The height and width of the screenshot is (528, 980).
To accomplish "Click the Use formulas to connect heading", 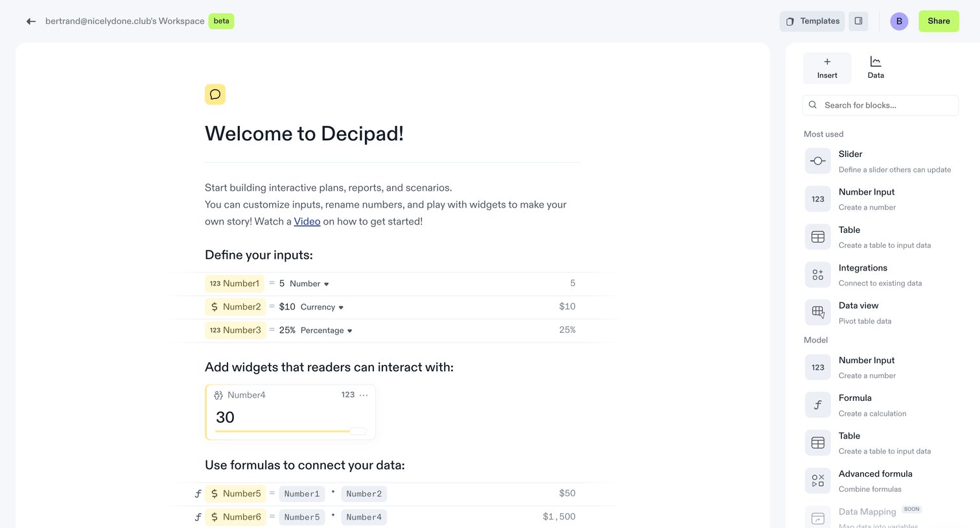I will click(305, 465).
